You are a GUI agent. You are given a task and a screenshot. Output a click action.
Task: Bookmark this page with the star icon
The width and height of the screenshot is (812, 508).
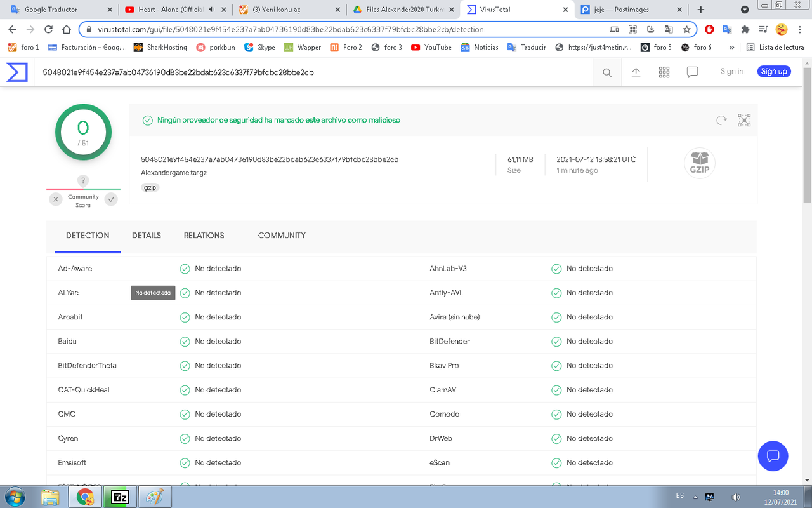click(x=686, y=29)
